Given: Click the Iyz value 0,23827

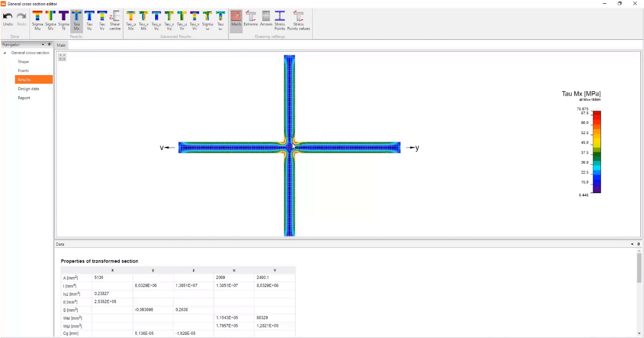Looking at the screenshot, I should click(x=113, y=293).
